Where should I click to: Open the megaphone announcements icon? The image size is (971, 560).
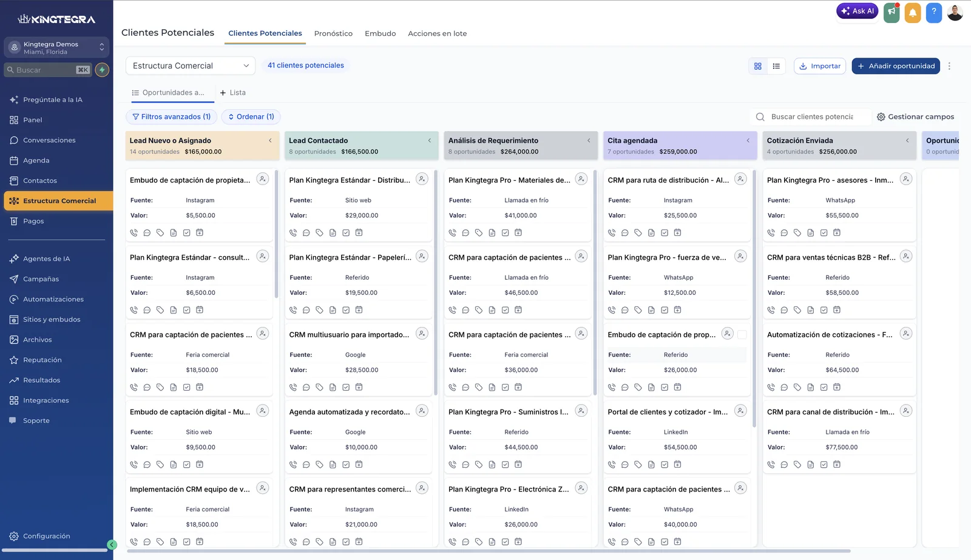[x=891, y=12]
